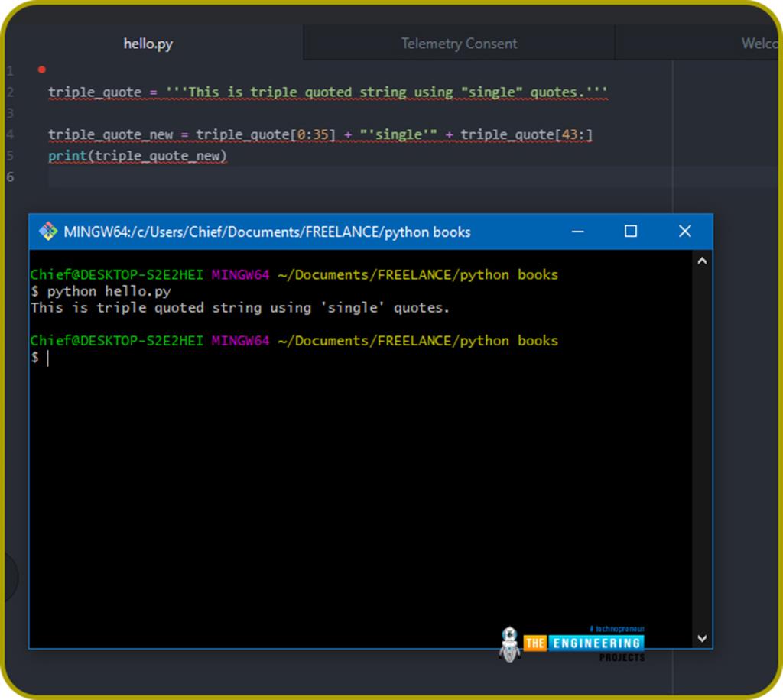Click the MINGW64 path text in the title bar
This screenshot has height=700, width=783.
tap(268, 232)
